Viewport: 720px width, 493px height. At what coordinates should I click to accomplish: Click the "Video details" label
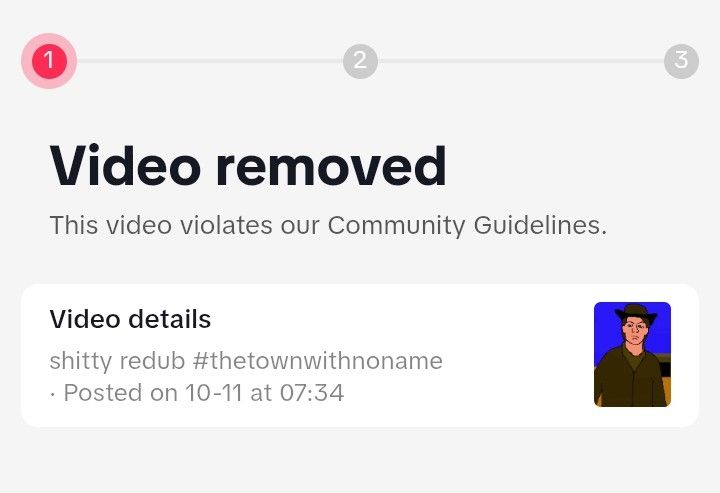coord(130,319)
